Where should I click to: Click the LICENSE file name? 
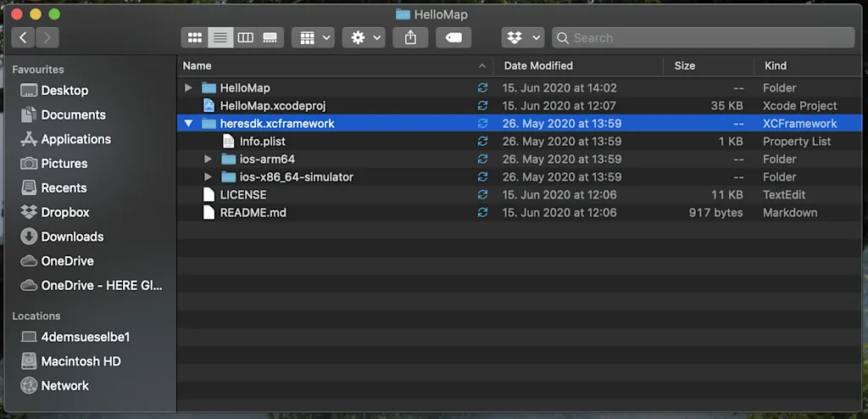(243, 194)
